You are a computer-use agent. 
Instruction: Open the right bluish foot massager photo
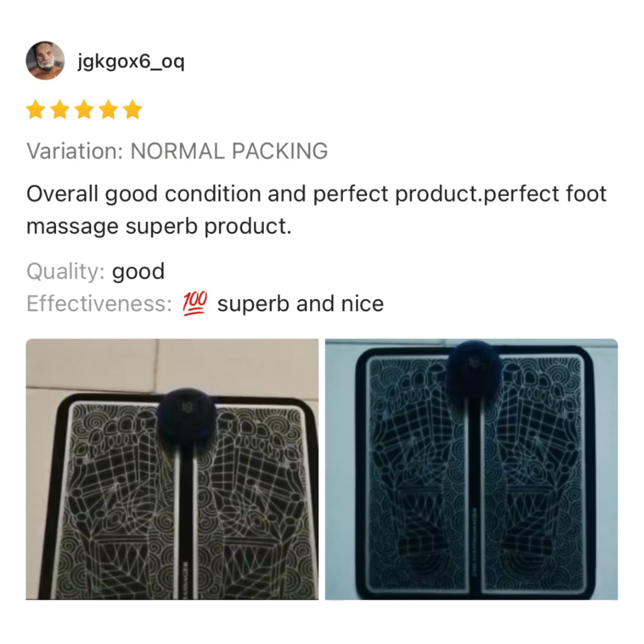(472, 469)
